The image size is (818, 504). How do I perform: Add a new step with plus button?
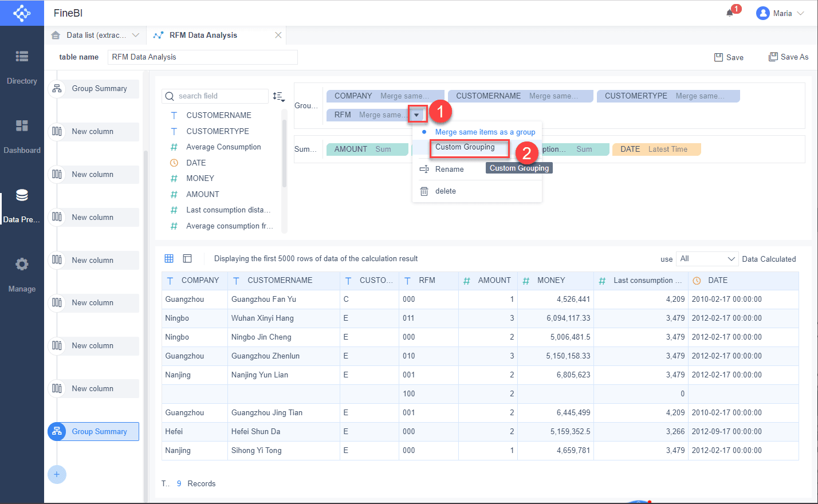pos(57,474)
